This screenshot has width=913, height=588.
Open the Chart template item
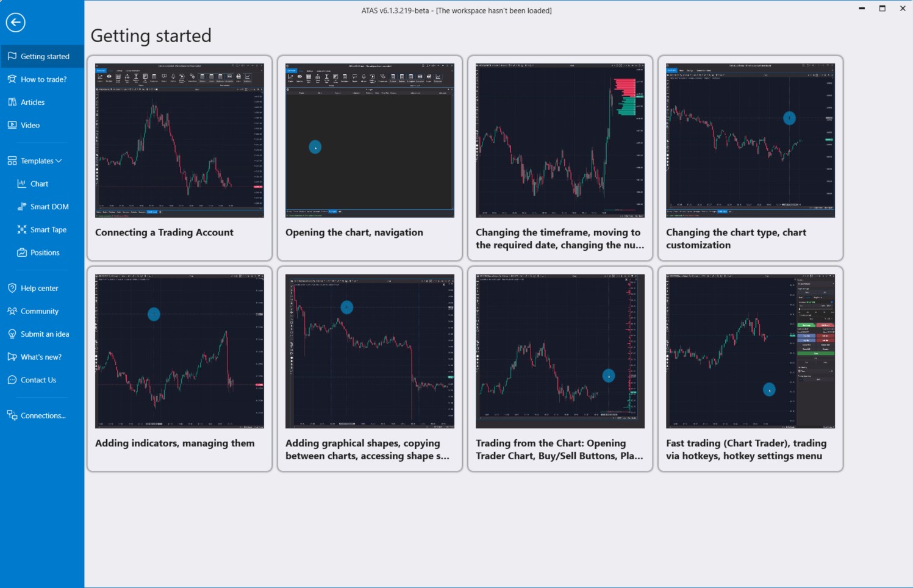pyautogui.click(x=39, y=184)
